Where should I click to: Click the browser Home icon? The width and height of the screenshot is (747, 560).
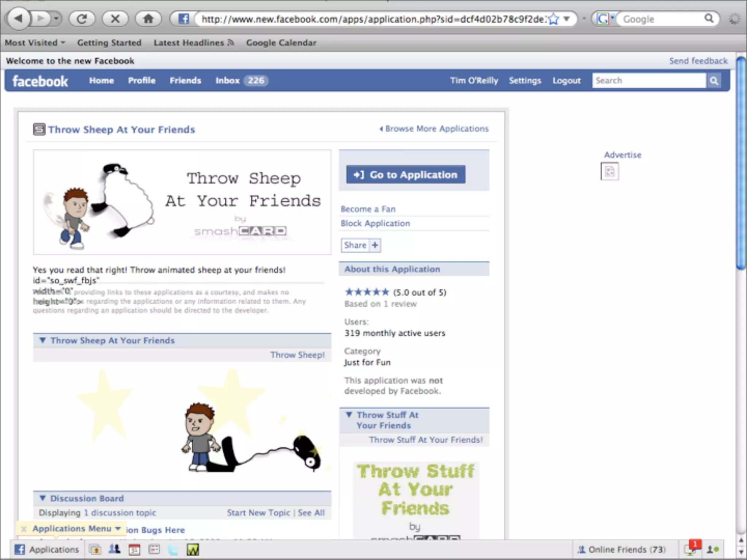point(148,19)
